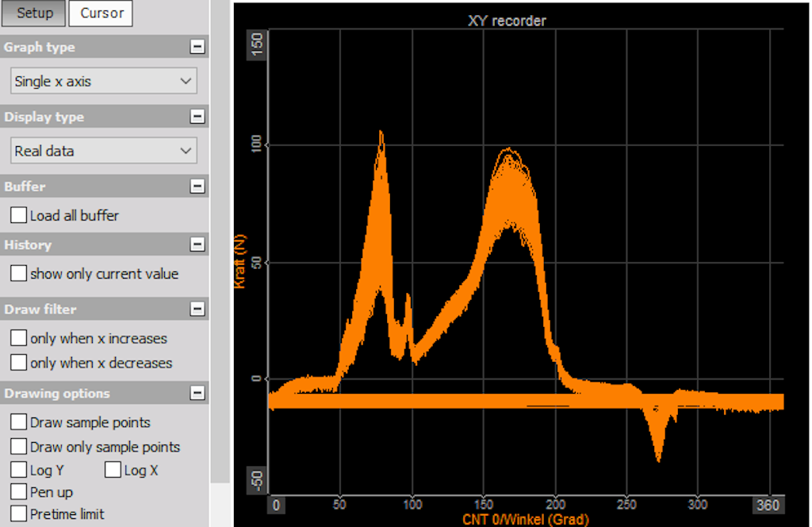
Task: Enable Load all buffer checkbox
Action: [19, 215]
